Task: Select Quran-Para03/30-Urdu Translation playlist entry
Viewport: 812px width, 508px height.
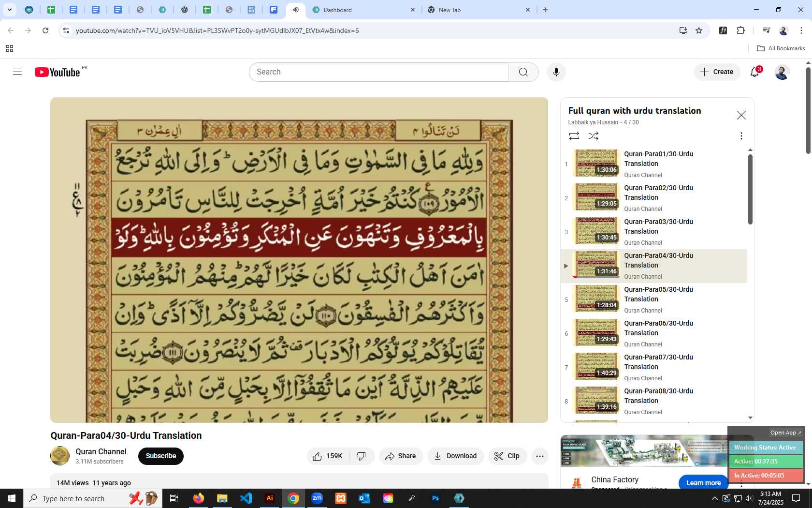Action: 654,232
